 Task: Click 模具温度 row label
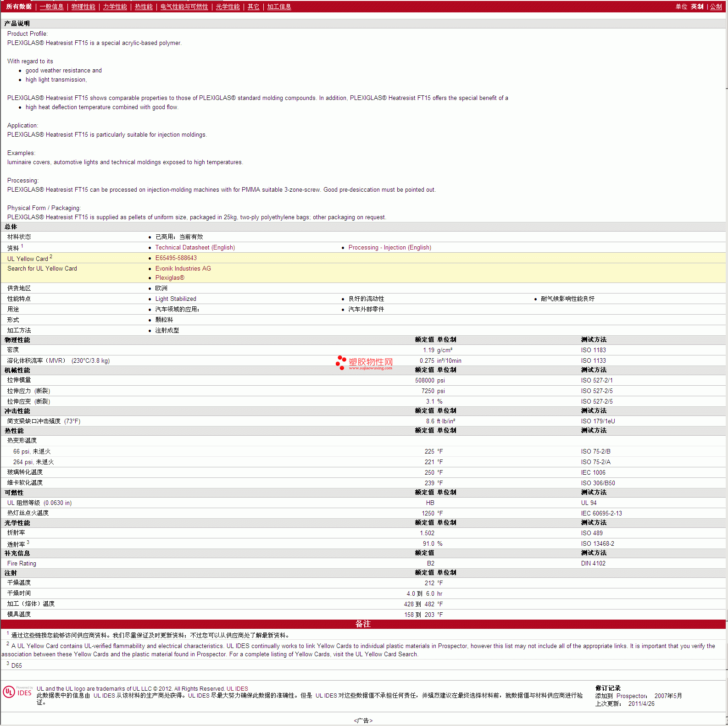(x=19, y=614)
